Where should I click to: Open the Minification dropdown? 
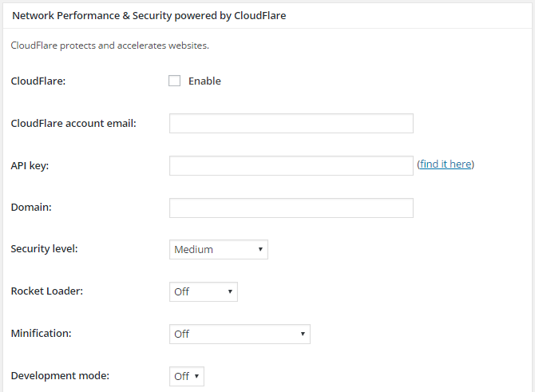(240, 334)
